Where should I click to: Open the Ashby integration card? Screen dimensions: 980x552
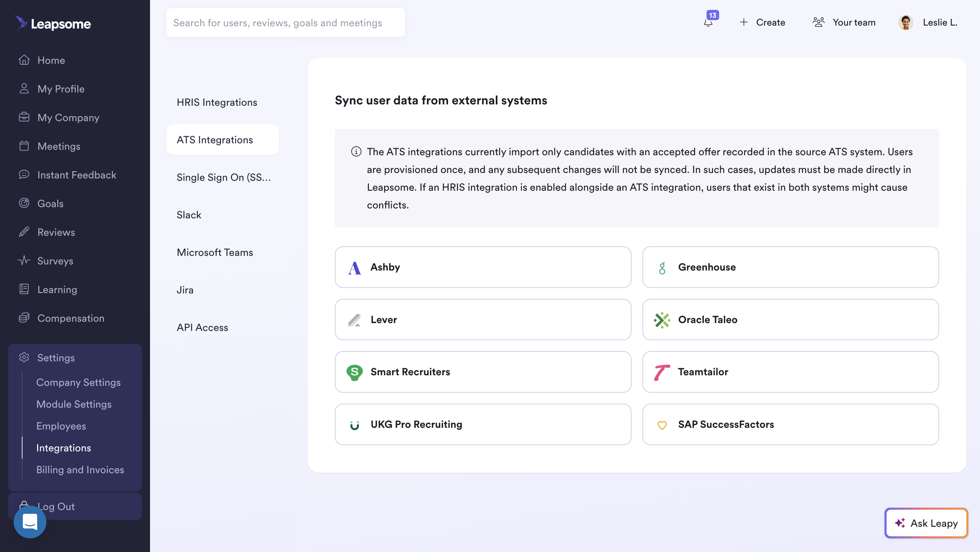tap(483, 267)
